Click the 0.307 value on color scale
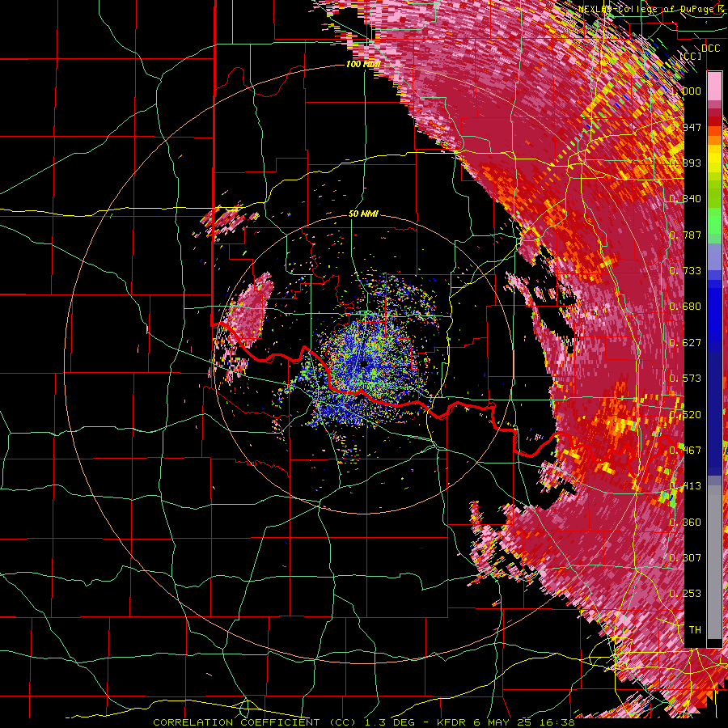Image resolution: width=728 pixels, height=728 pixels. [685, 558]
